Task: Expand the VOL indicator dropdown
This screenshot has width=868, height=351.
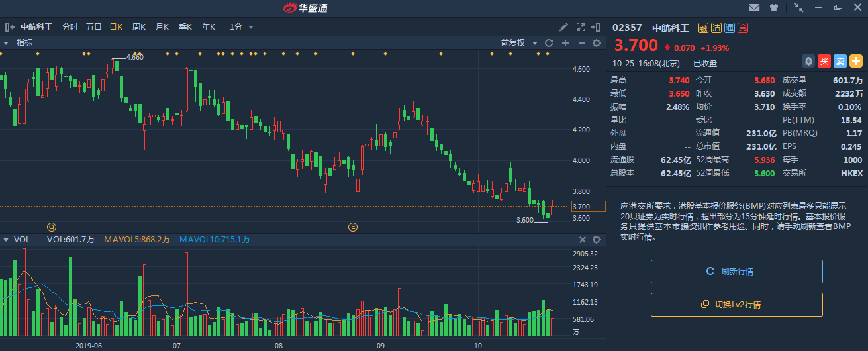Action: coord(6,240)
